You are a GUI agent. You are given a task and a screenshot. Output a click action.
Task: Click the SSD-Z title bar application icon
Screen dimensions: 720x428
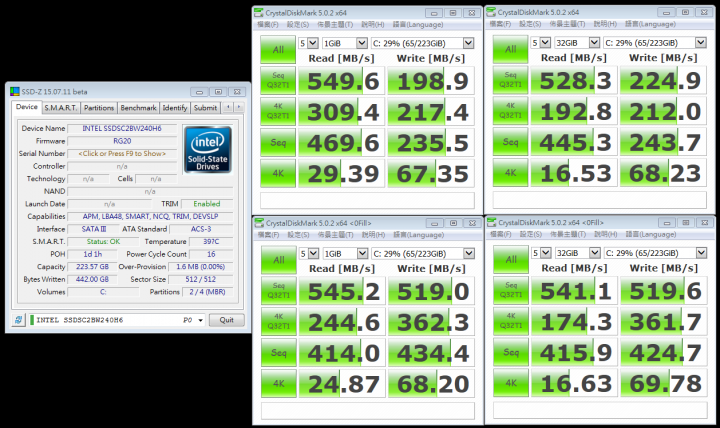[15, 91]
